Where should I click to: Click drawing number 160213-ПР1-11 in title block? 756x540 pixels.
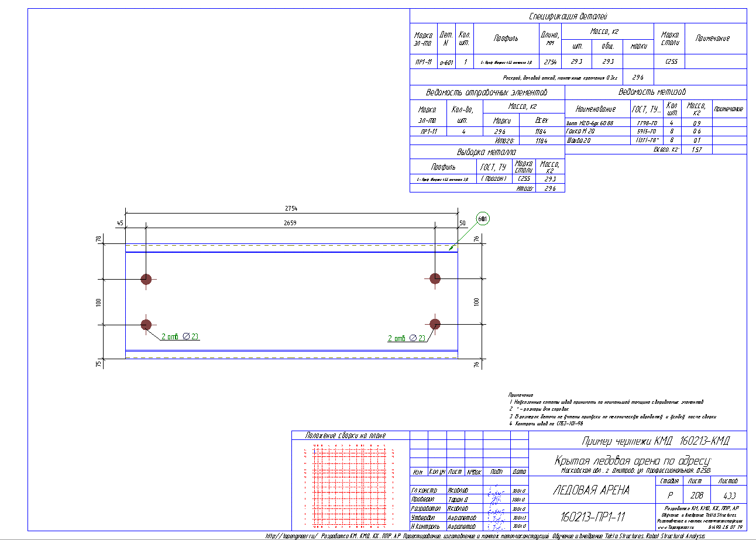pos(593,517)
